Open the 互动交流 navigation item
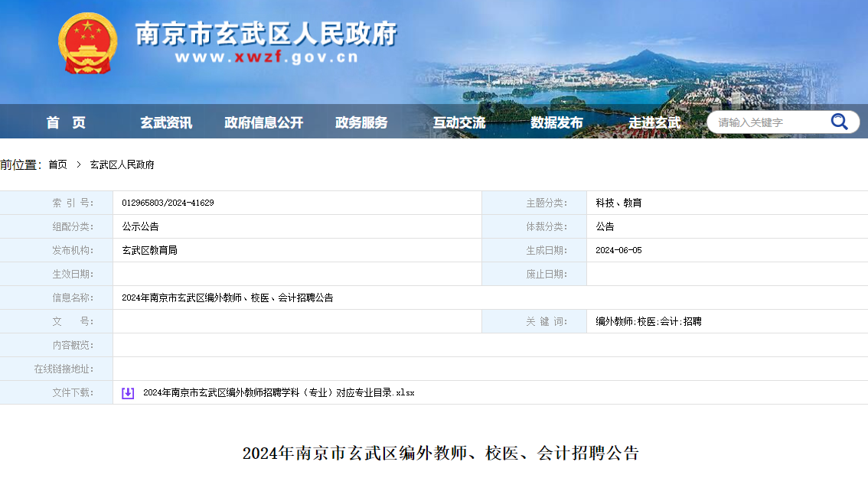The height and width of the screenshot is (491, 868). [459, 122]
